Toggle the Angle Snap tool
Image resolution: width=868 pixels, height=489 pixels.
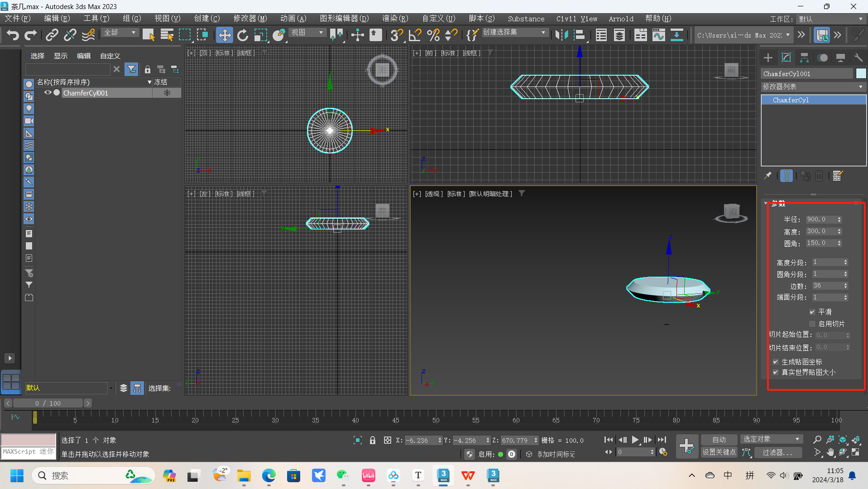coord(415,35)
